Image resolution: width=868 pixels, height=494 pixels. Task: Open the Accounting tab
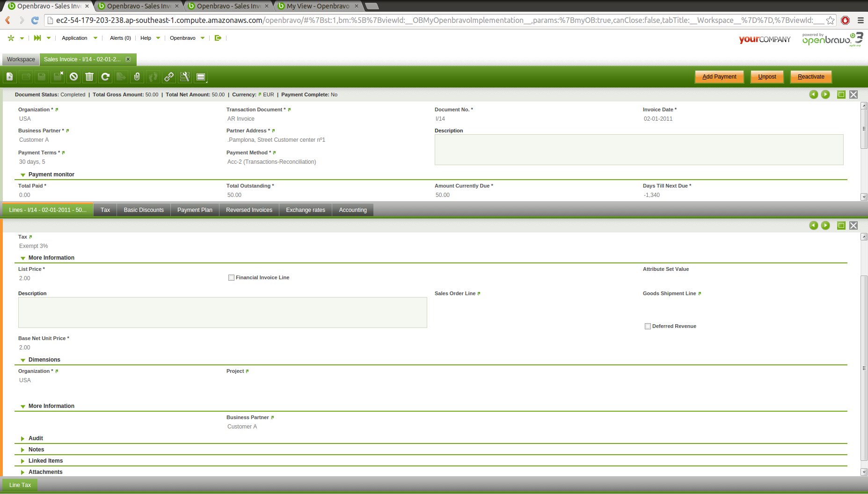tap(352, 210)
